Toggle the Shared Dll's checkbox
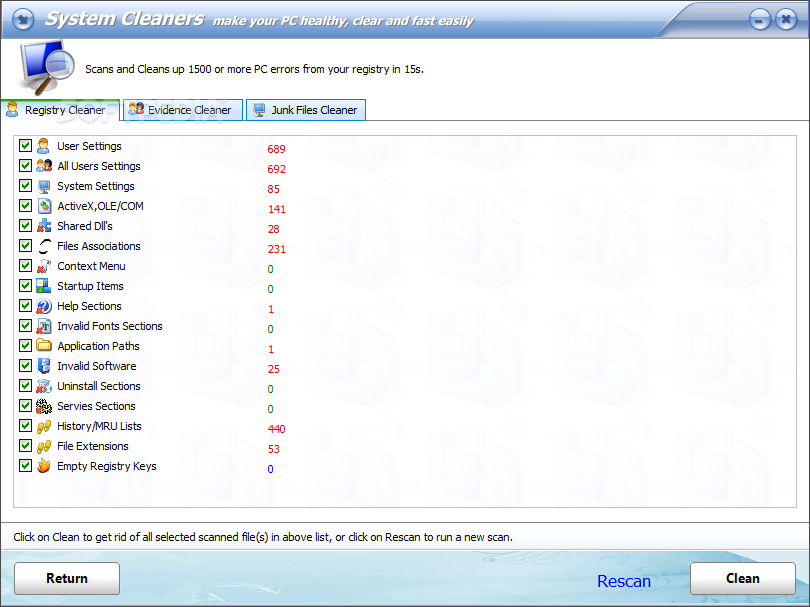Viewport: 810px width, 607px height. click(x=25, y=225)
